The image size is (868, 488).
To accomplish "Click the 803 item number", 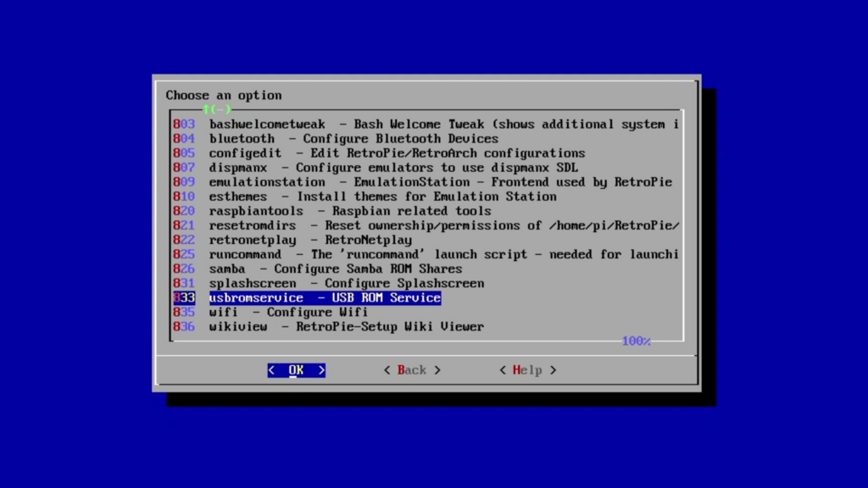I will 184,125.
